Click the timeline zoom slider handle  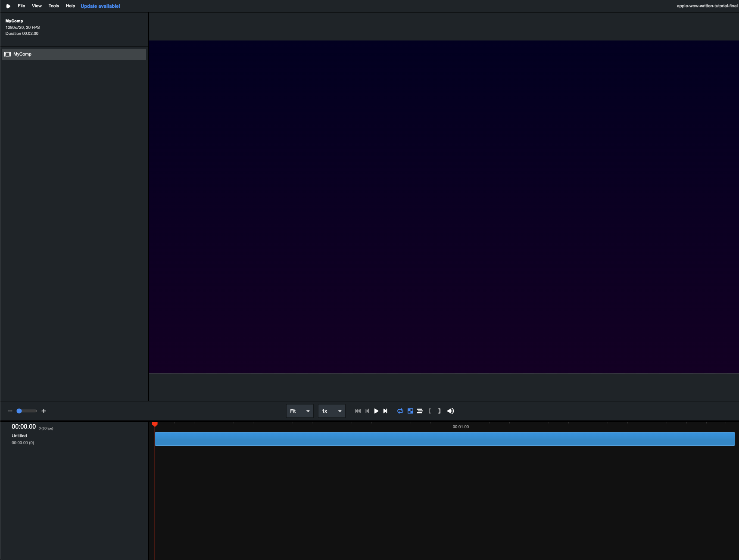click(19, 411)
